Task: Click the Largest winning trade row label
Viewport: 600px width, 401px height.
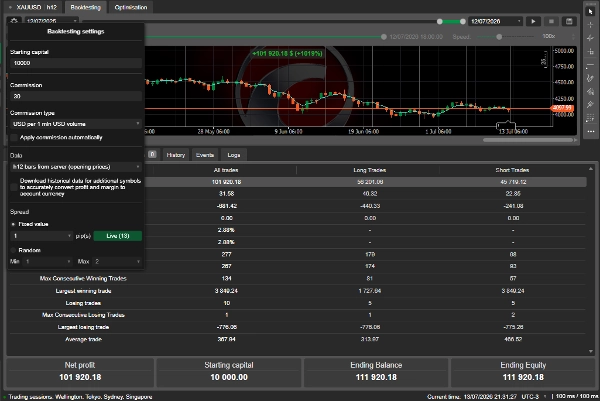Action: pos(83,291)
